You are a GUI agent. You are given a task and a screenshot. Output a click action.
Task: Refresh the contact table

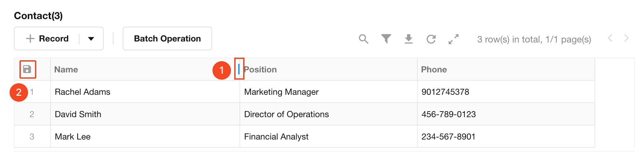pyautogui.click(x=431, y=39)
